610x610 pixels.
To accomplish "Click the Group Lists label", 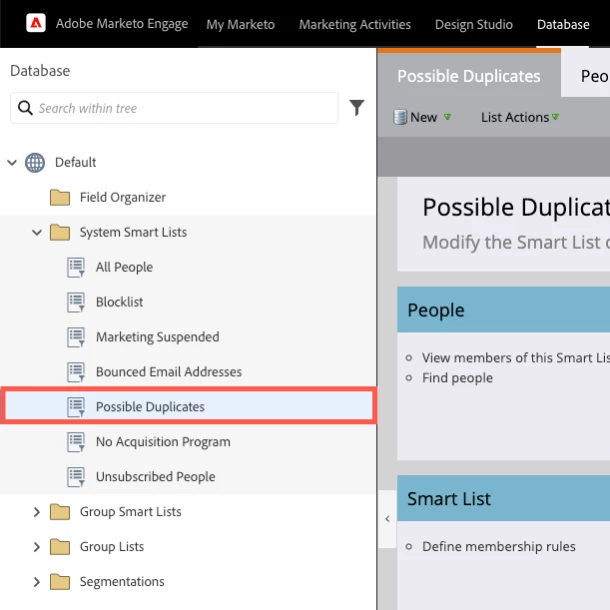I will (112, 547).
